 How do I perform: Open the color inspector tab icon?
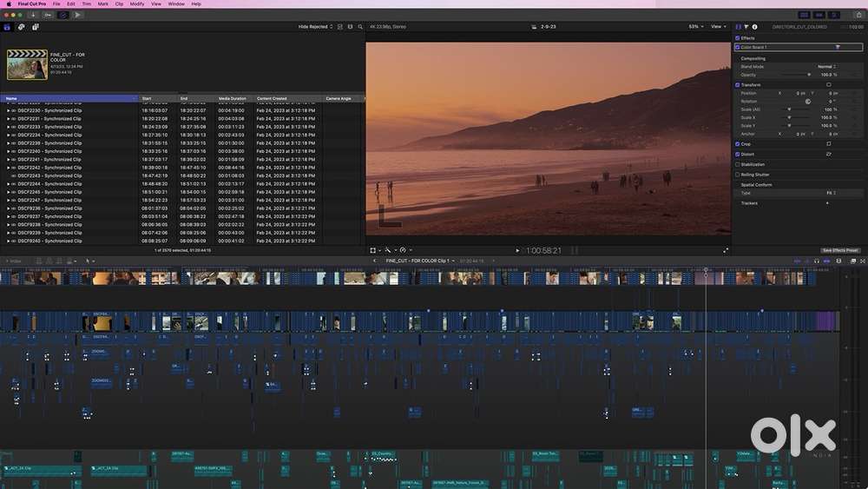tap(746, 27)
